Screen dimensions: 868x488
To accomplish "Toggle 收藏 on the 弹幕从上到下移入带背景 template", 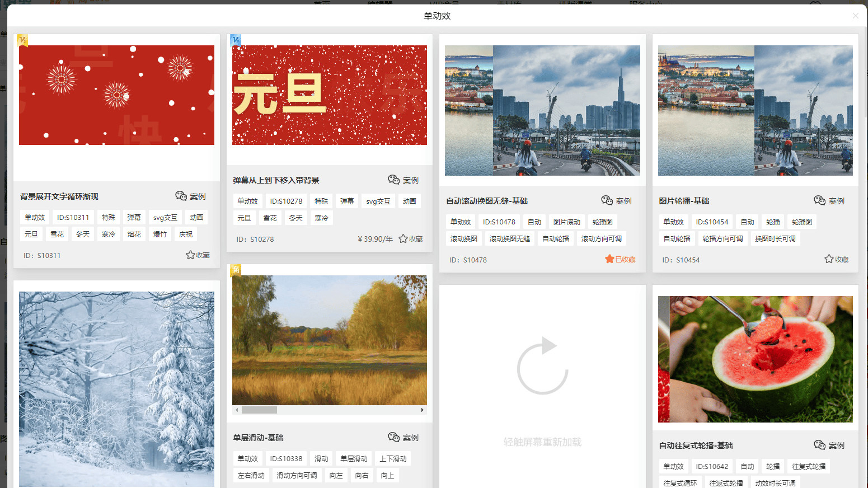I will coord(404,238).
